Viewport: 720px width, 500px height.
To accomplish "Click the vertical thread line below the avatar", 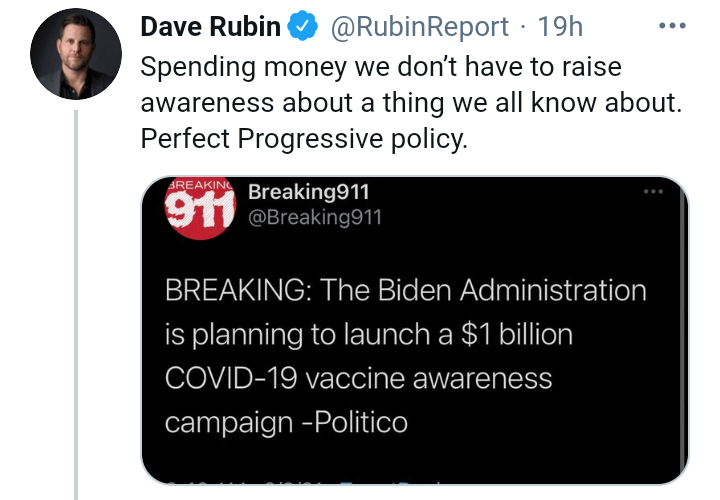I will [76, 300].
